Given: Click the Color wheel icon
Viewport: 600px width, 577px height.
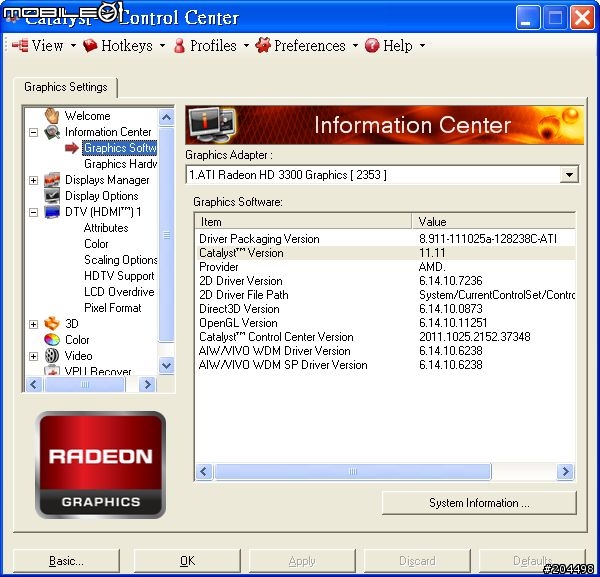Looking at the screenshot, I should click(52, 340).
